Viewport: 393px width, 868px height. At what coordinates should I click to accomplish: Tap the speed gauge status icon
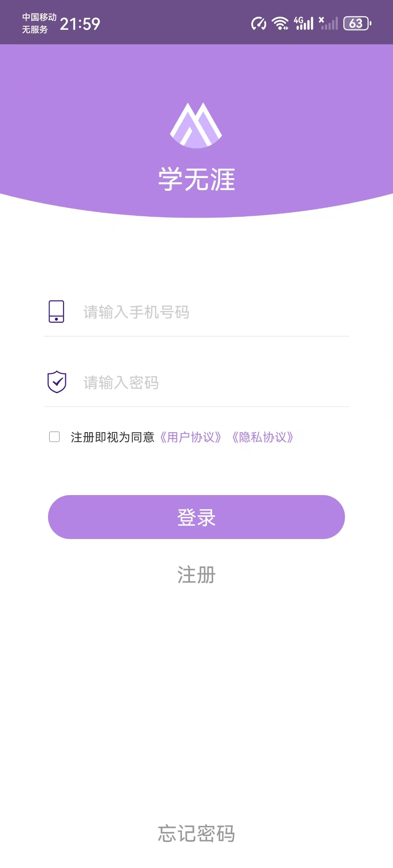point(258,24)
